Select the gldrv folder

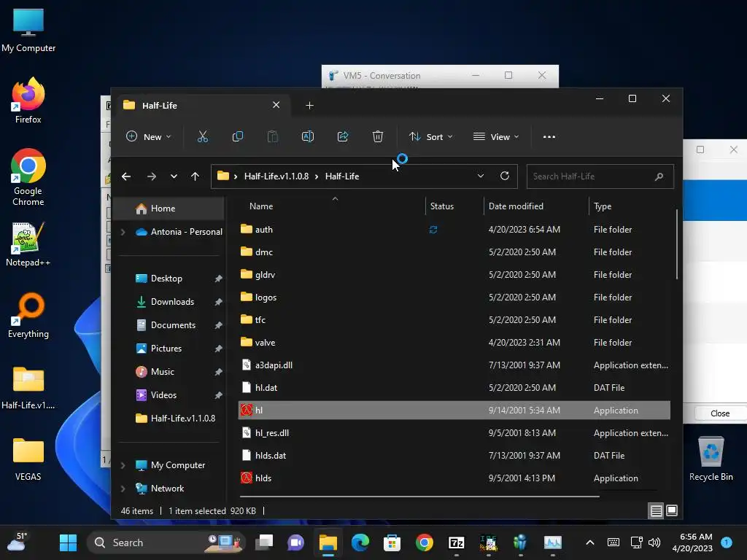(454, 275)
